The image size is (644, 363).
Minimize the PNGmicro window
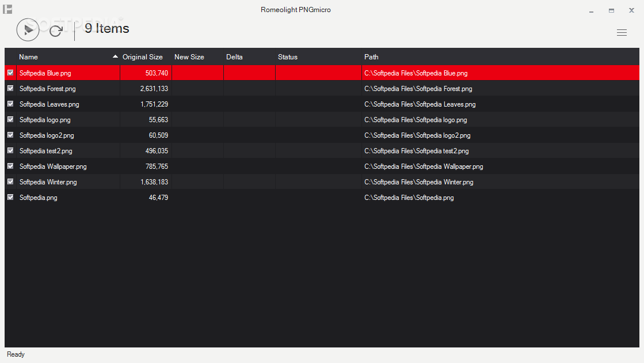592,11
